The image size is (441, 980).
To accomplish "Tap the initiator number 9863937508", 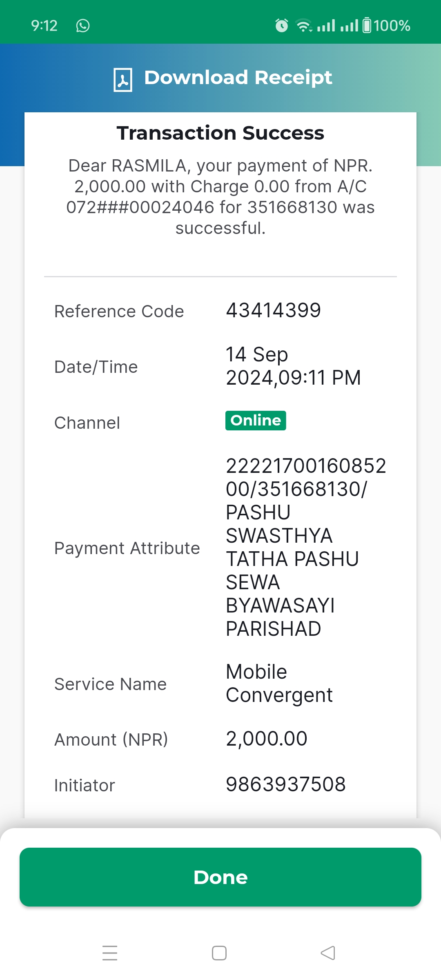I will click(286, 784).
